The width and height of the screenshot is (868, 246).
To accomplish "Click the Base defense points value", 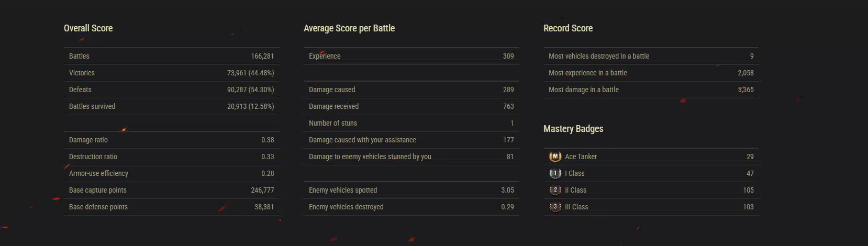I will point(264,207).
